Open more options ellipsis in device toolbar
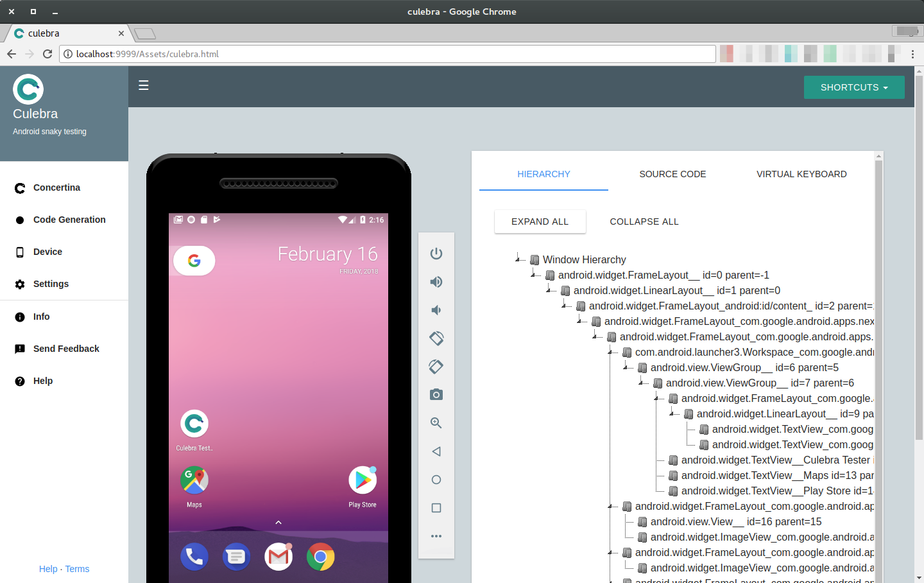 coord(436,536)
